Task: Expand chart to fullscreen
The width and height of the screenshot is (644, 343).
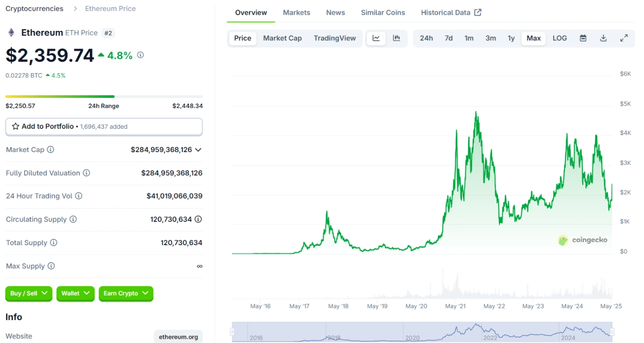Action: coord(624,38)
